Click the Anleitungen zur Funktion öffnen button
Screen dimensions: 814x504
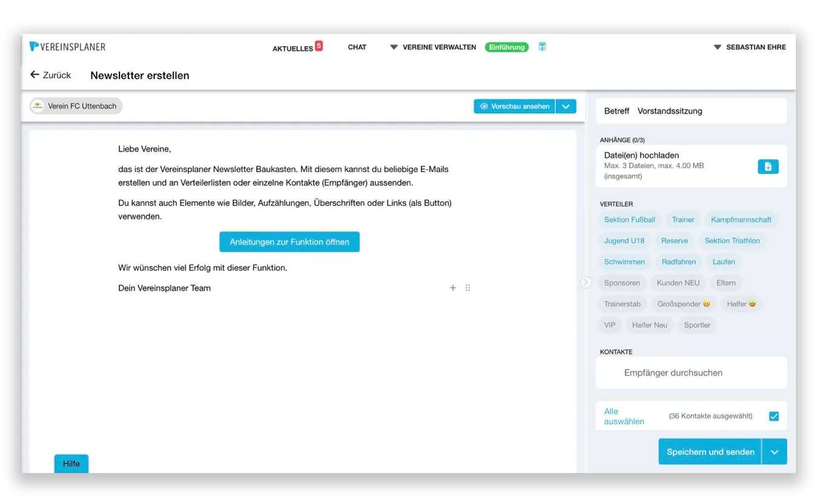[290, 242]
